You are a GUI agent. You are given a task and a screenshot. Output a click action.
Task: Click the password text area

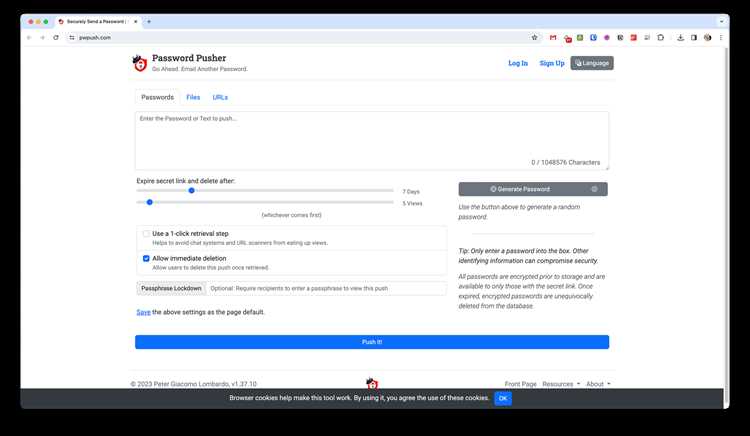point(372,141)
